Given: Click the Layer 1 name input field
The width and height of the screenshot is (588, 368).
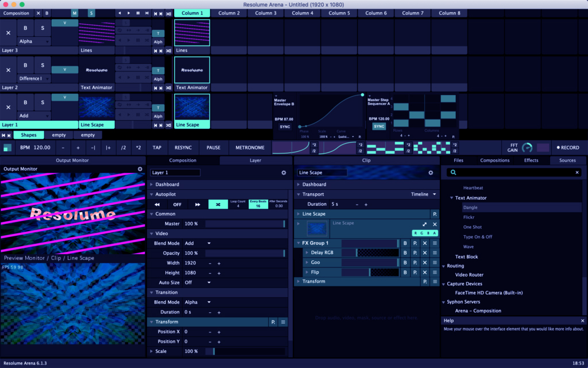Looking at the screenshot, I should pyautogui.click(x=175, y=172).
